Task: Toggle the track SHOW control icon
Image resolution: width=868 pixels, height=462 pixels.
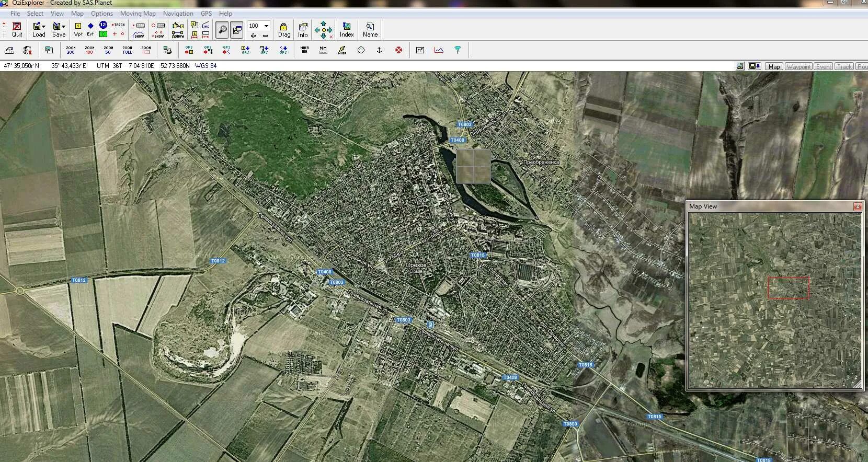Action: tap(139, 34)
